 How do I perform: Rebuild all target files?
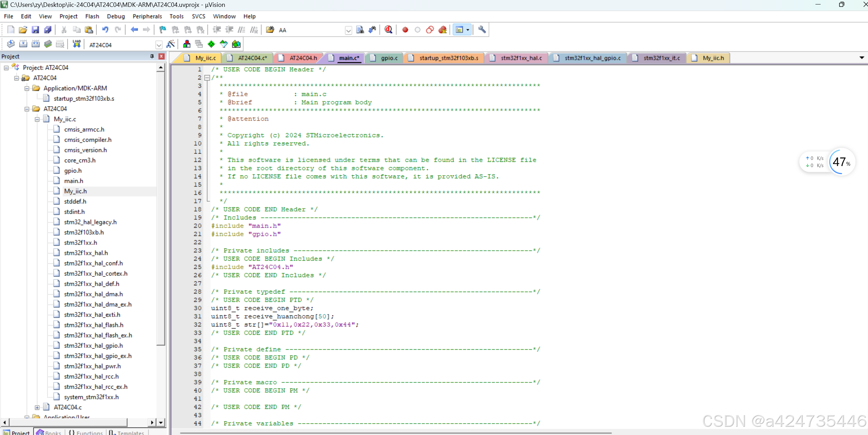tap(36, 44)
